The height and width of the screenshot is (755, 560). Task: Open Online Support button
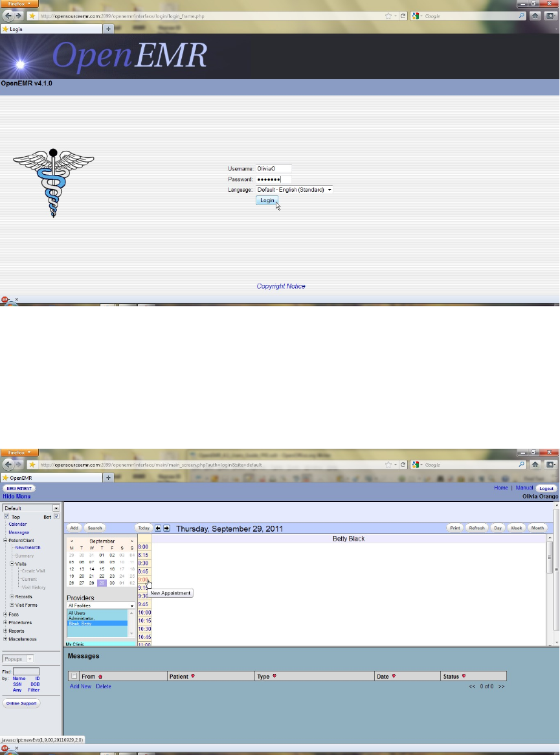[21, 703]
